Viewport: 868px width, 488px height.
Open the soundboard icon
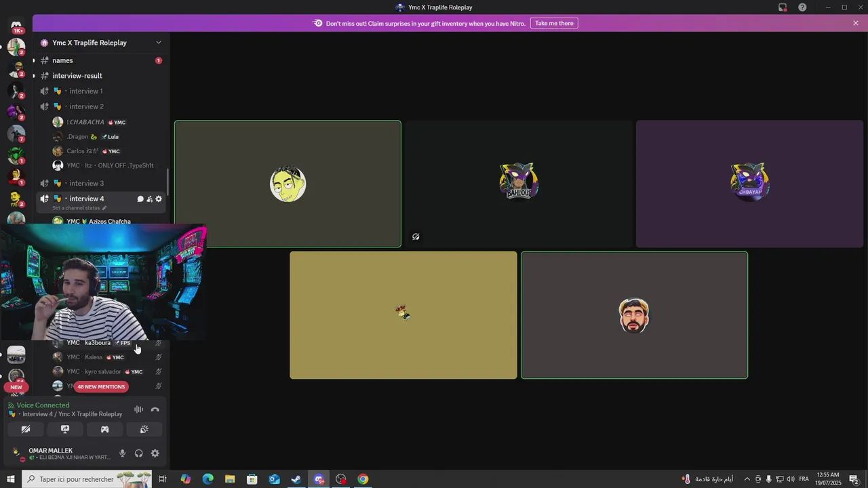pyautogui.click(x=144, y=429)
